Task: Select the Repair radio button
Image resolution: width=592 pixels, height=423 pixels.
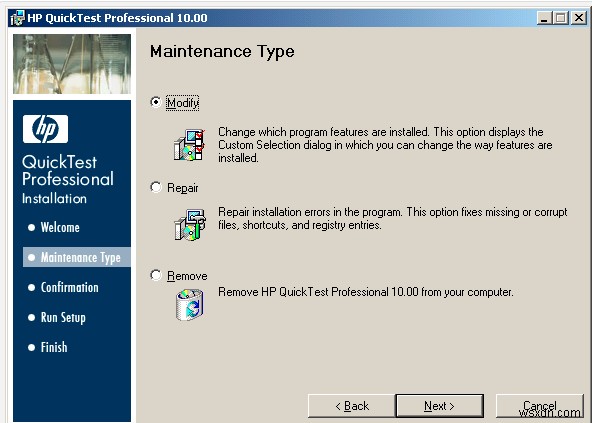Action: click(x=156, y=187)
